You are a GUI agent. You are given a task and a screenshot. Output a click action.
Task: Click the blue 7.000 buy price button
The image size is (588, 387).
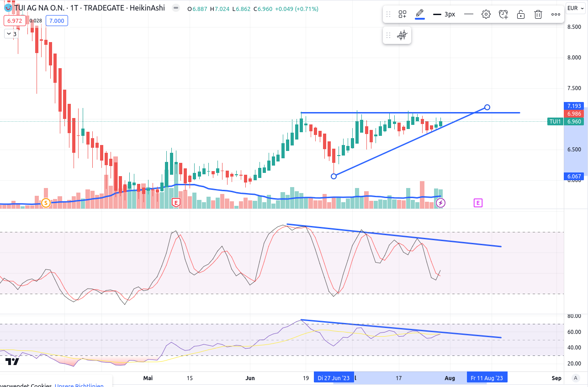(57, 21)
